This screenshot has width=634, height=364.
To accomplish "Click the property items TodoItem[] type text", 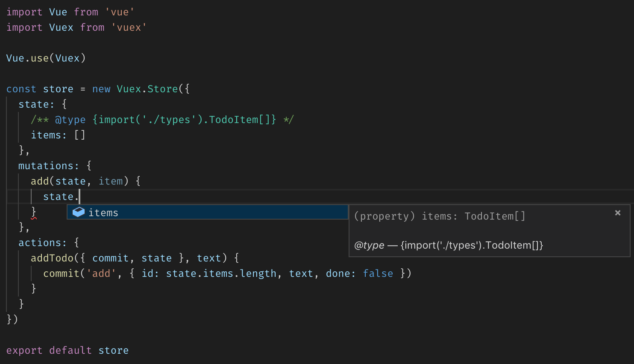I will [x=440, y=216].
